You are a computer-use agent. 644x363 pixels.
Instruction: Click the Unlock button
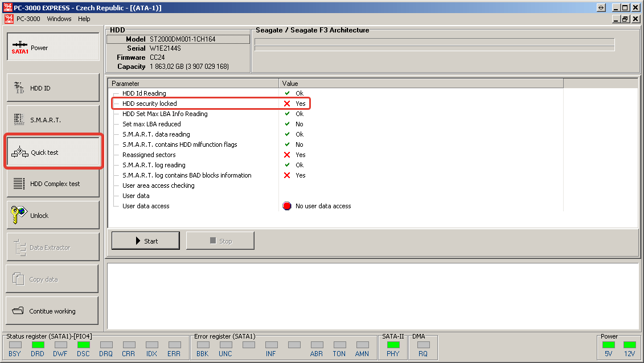(53, 215)
